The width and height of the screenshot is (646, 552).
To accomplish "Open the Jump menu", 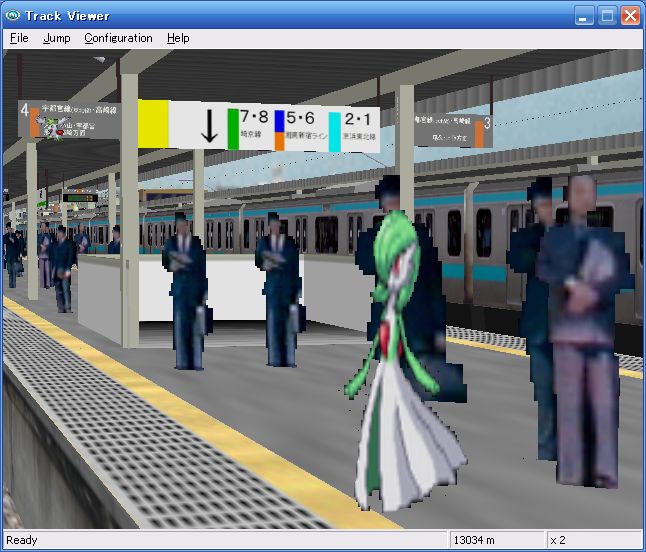I will click(57, 38).
